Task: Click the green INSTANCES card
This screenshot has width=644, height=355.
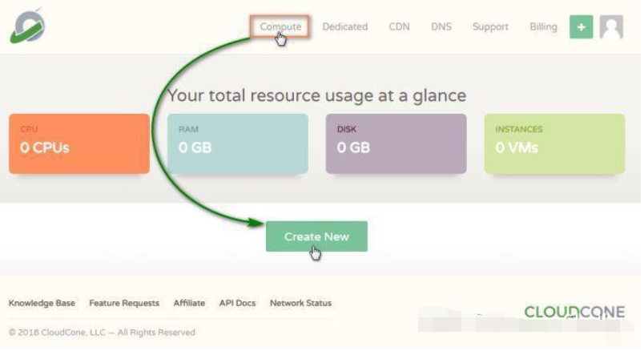Action: [554, 143]
